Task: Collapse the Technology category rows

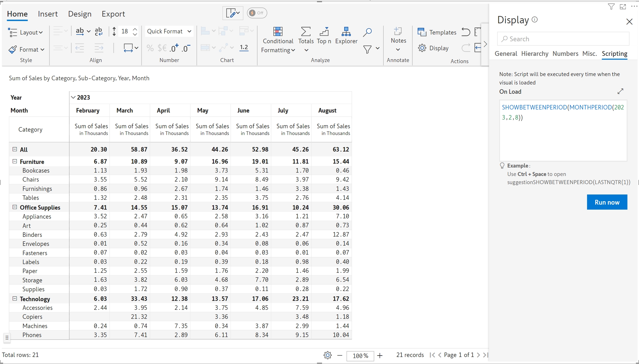Action: [15, 299]
